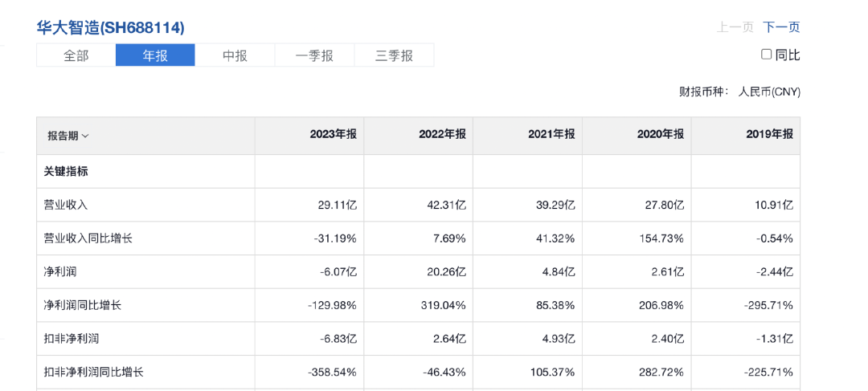Screen dimensions: 868x391
Task: Select the 20.26亿 net profit value
Action: (x=448, y=271)
